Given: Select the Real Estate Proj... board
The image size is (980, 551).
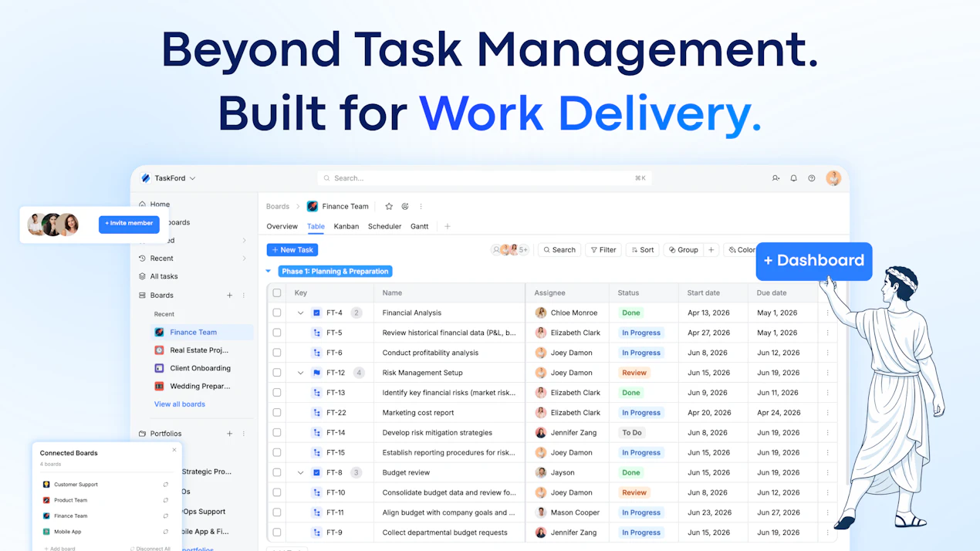Looking at the screenshot, I should 199,350.
